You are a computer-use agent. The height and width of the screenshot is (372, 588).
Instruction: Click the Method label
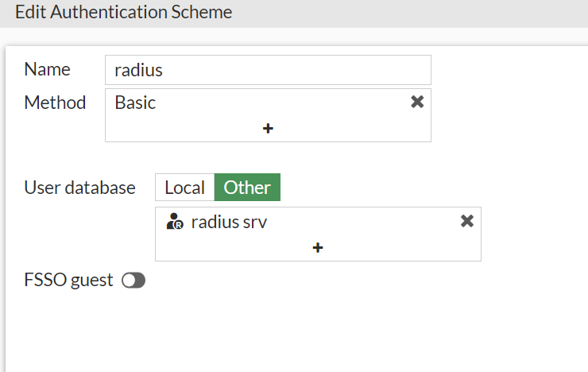pyautogui.click(x=55, y=103)
